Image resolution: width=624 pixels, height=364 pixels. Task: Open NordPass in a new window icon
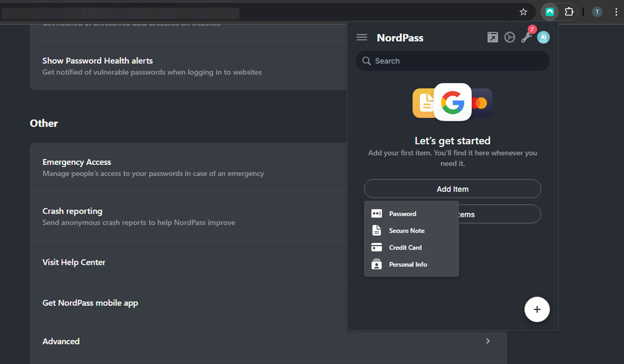tap(492, 37)
